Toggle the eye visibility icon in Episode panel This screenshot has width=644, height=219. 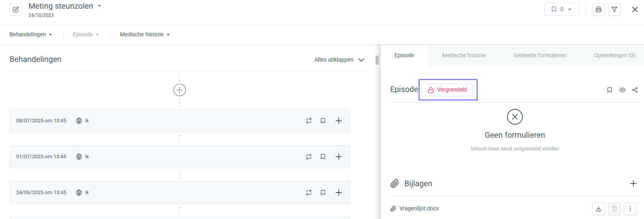pos(622,90)
